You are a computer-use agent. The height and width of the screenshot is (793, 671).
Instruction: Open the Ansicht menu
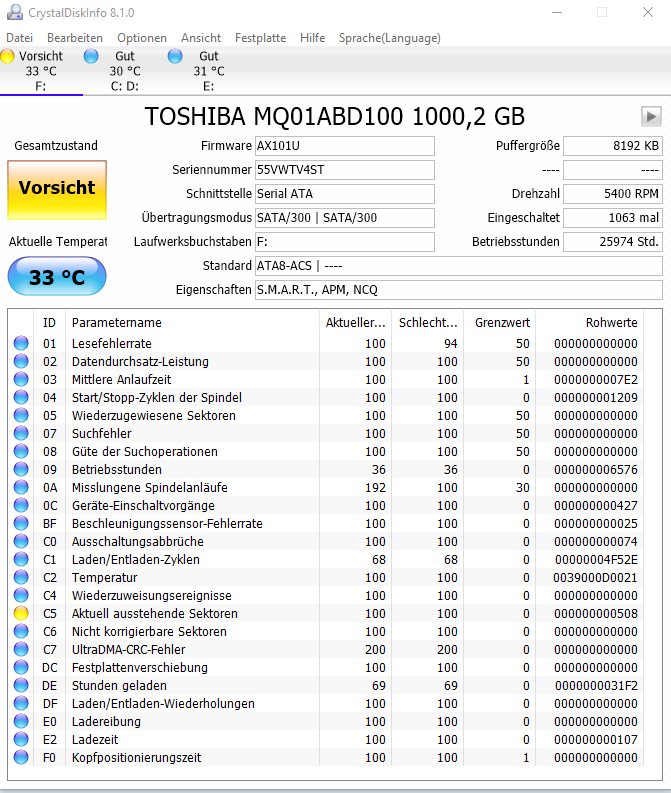201,38
